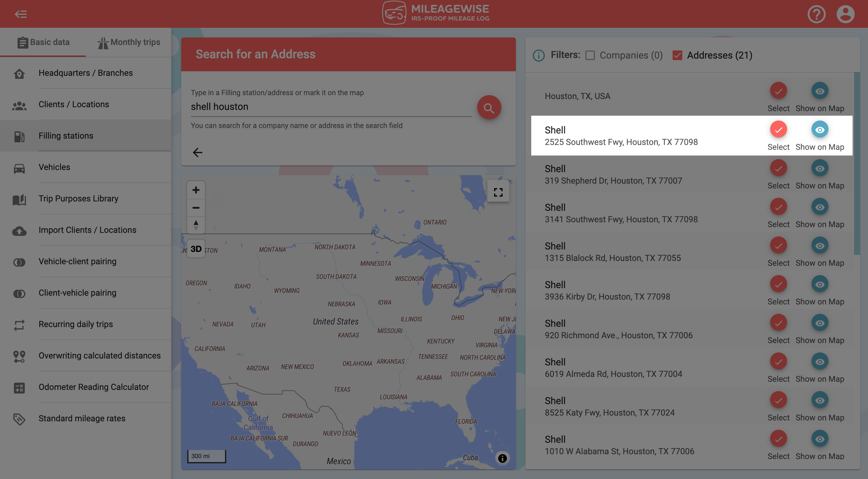Open the user account profile icon
Viewport: 868px width, 479px height.
[x=845, y=14]
